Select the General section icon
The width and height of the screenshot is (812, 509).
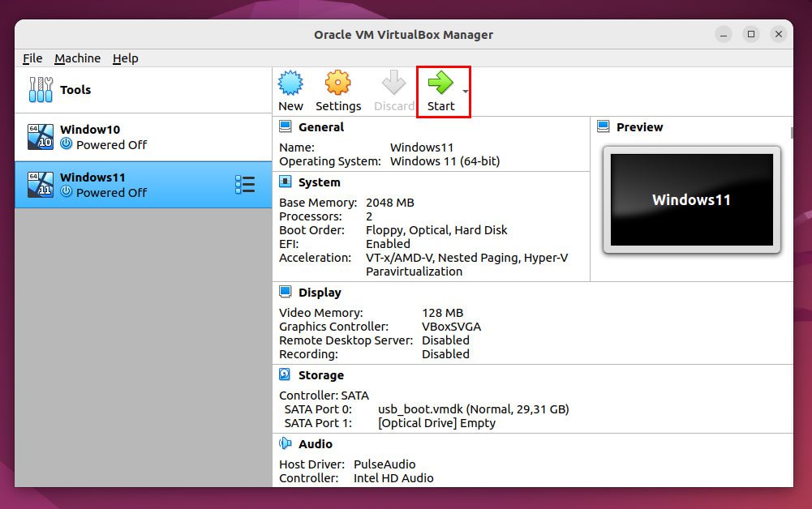click(x=285, y=126)
